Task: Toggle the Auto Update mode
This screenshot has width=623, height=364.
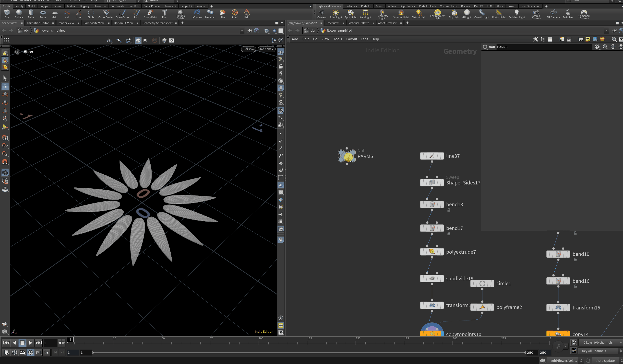Action: 605,361
